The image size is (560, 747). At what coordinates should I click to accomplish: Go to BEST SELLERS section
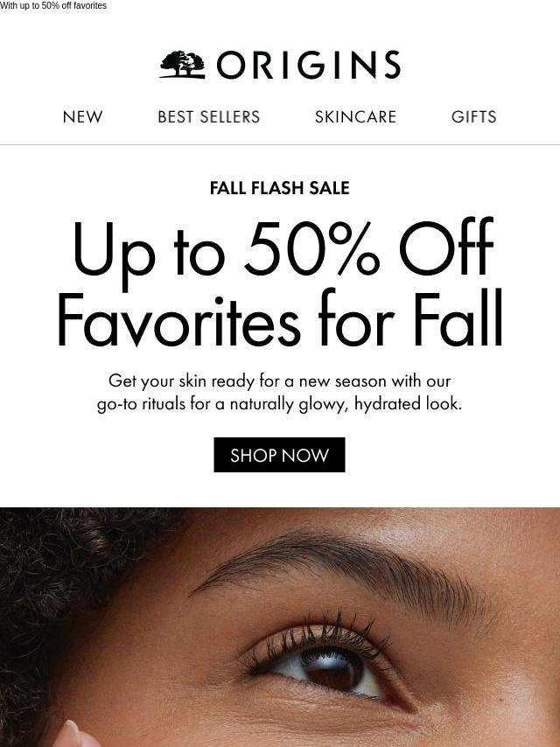pyautogui.click(x=209, y=116)
